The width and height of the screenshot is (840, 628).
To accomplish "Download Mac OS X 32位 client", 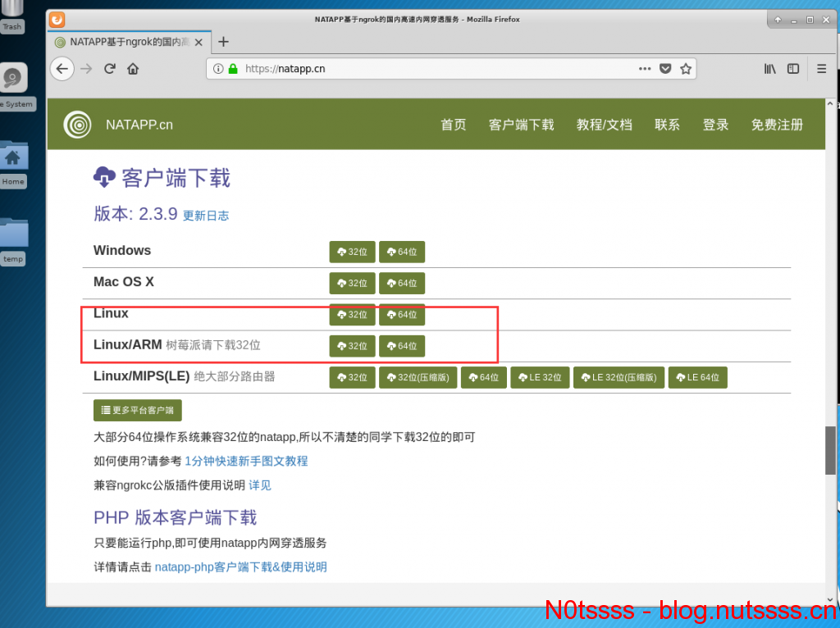I will tap(352, 283).
